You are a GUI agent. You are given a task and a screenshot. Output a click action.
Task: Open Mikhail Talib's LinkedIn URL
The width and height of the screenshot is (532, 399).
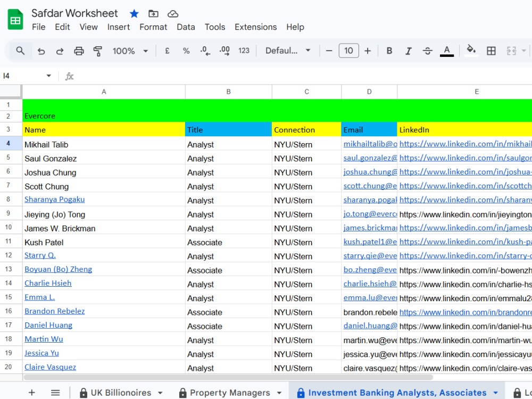pos(465,144)
